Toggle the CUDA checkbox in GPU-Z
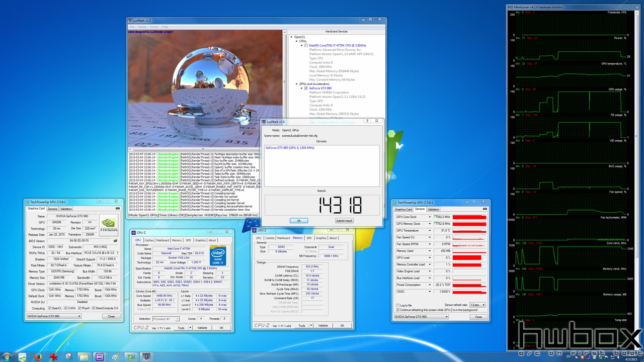The width and height of the screenshot is (644, 362). pos(64,308)
